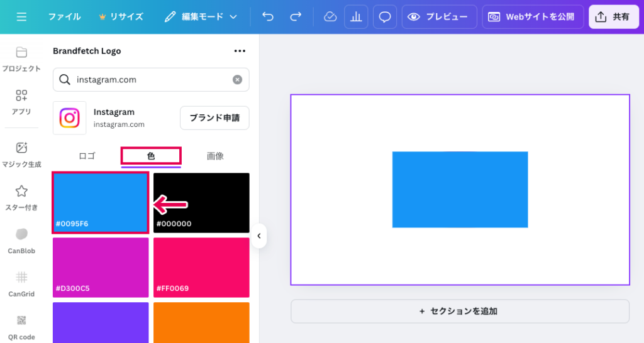Open the ファイル menu
644x343 pixels.
point(65,17)
